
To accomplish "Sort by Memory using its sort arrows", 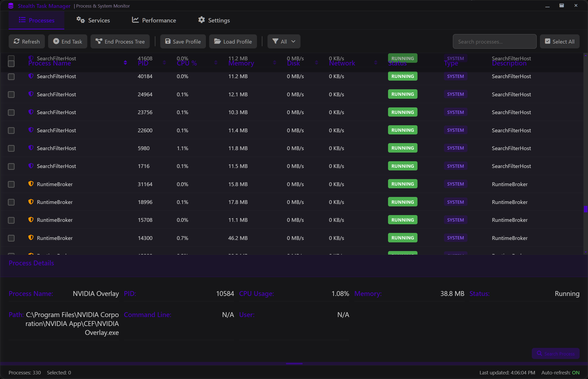I will pos(275,62).
